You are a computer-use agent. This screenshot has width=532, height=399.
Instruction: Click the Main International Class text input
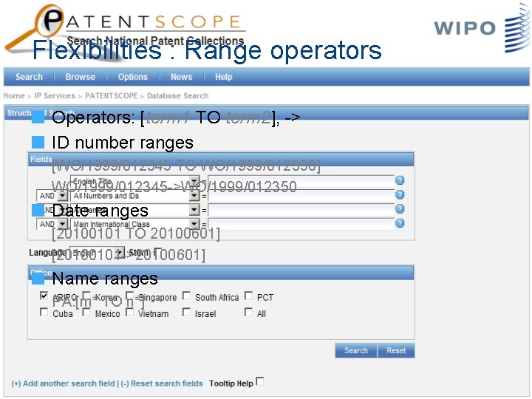(301, 224)
